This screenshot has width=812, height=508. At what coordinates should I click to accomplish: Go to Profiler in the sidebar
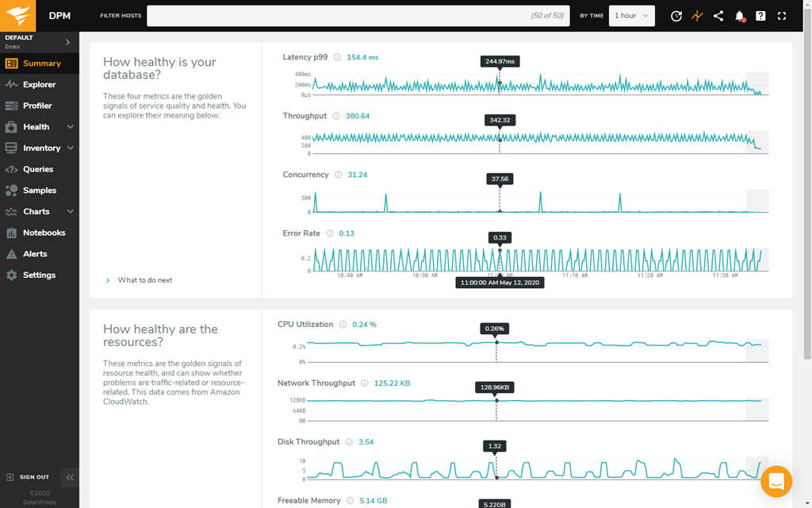[x=37, y=106]
